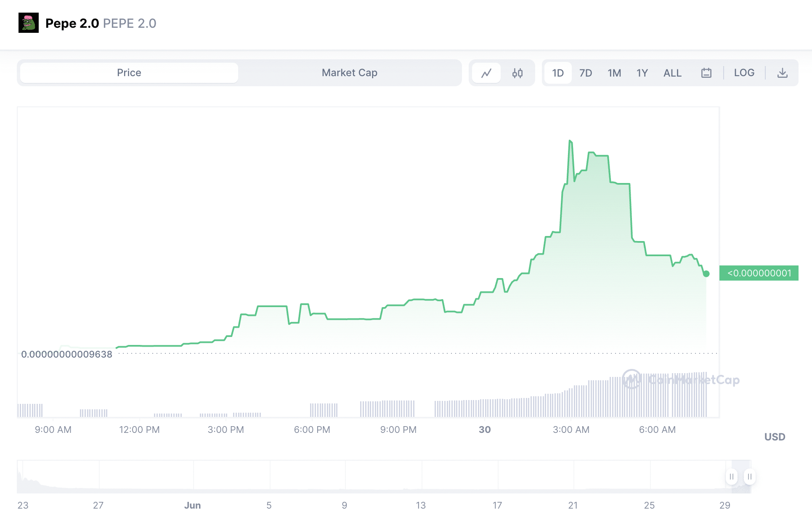Click the 9:00 AM axis label
812x525 pixels.
(53, 430)
